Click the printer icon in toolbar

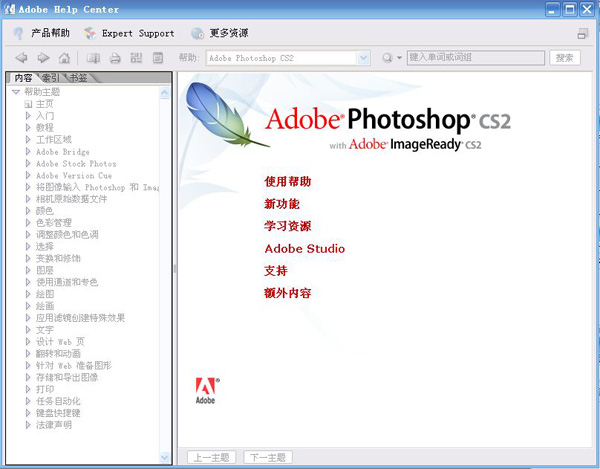click(115, 58)
